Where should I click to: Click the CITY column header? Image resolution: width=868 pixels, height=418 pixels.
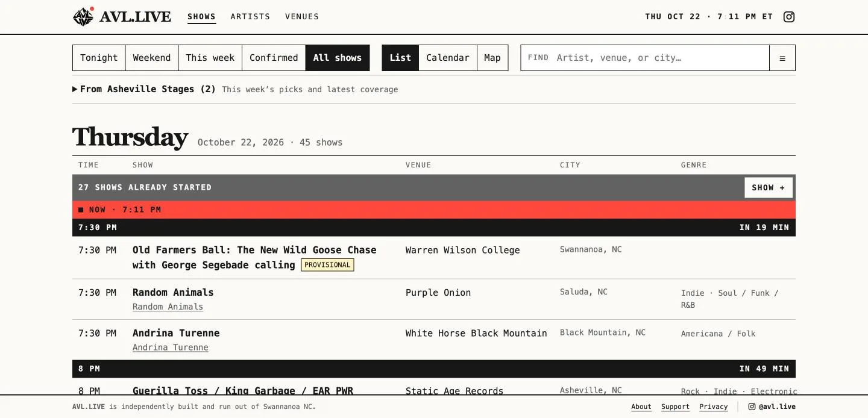(570, 165)
